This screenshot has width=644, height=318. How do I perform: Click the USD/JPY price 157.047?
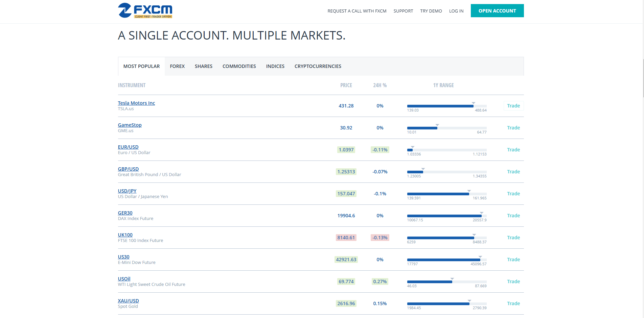346,194
